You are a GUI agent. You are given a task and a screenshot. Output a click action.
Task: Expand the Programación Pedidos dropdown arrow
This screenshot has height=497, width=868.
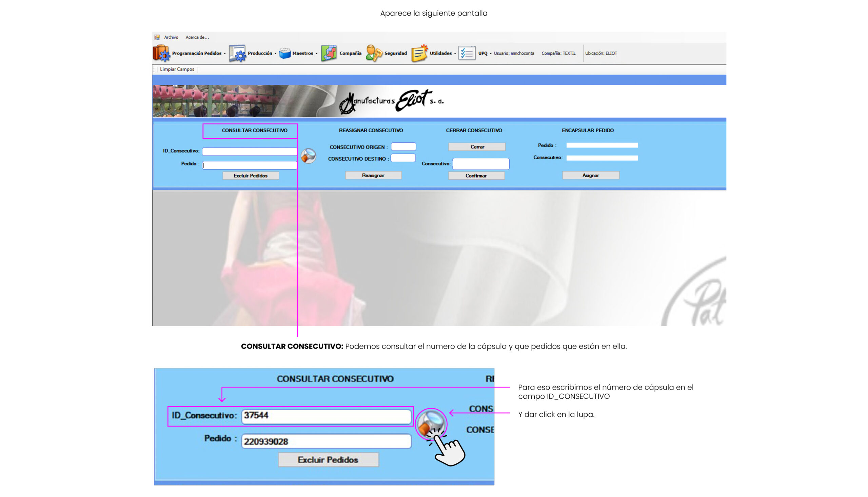coord(224,54)
